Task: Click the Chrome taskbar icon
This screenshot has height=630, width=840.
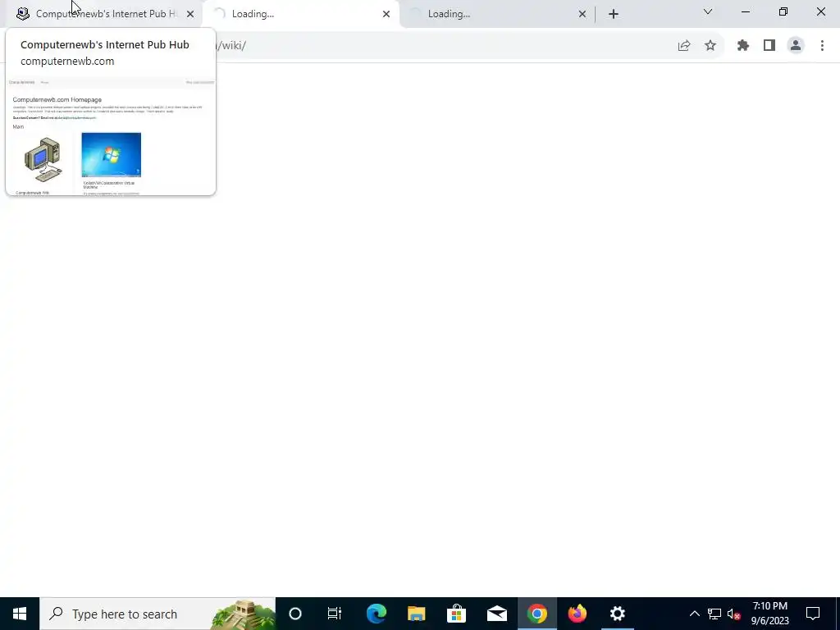Action: coord(536,614)
